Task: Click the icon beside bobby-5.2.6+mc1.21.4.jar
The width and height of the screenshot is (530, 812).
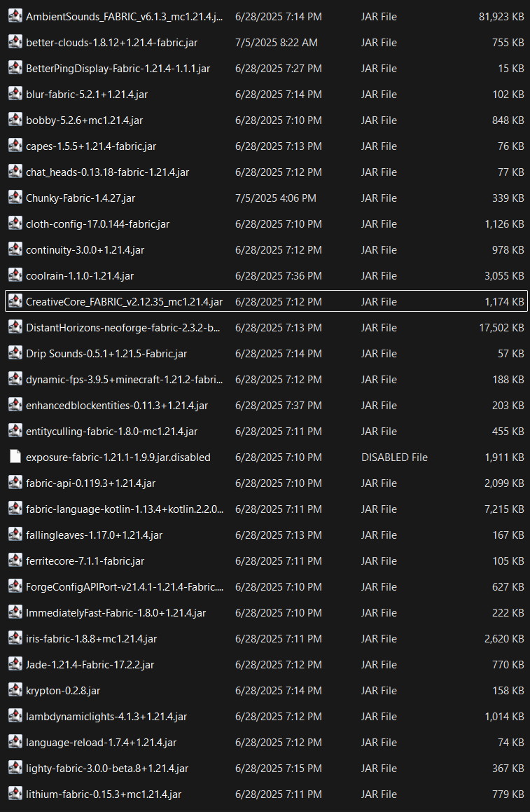Action: tap(15, 120)
